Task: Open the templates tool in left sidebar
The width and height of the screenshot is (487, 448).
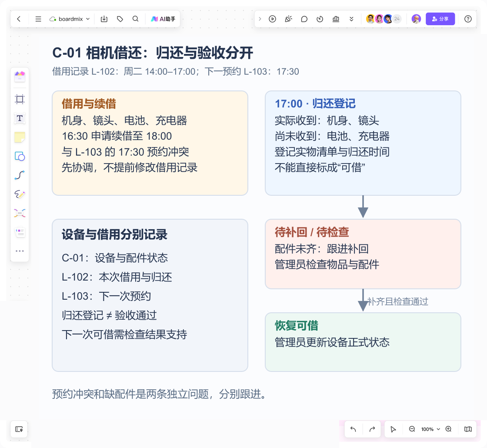Action: click(20, 76)
